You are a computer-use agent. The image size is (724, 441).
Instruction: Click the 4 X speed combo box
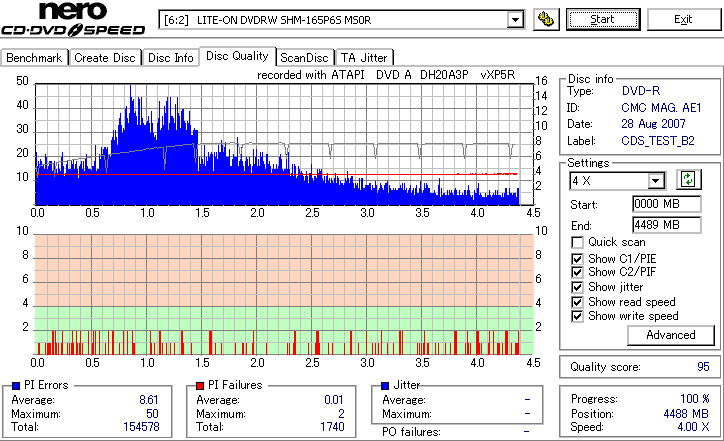tap(617, 181)
